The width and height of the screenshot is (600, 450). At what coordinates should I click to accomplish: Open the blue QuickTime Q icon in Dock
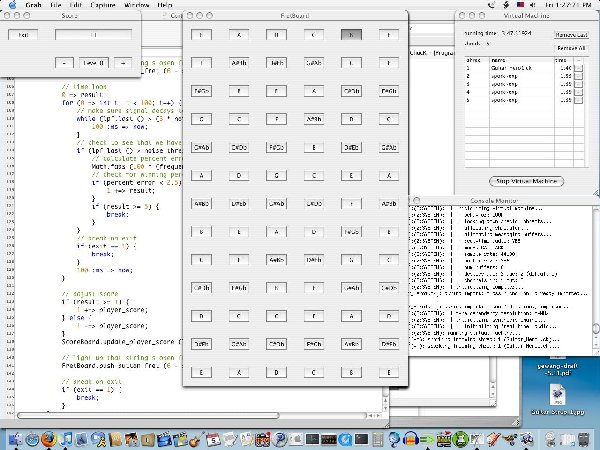pos(345,439)
